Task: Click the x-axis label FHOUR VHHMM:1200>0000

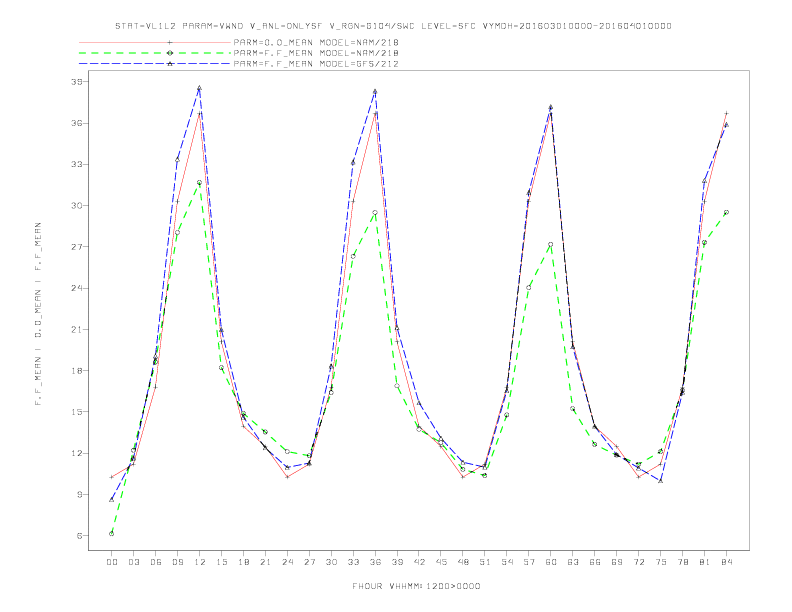Action: [x=416, y=586]
